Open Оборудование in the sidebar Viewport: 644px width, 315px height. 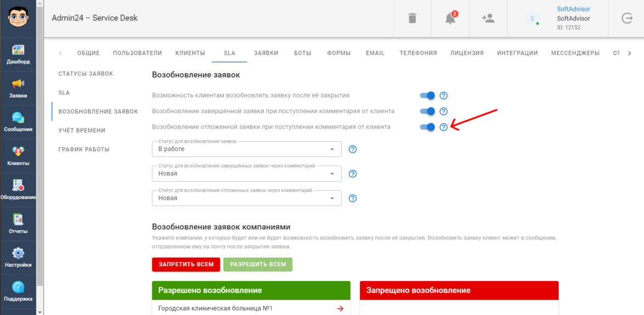tap(18, 190)
